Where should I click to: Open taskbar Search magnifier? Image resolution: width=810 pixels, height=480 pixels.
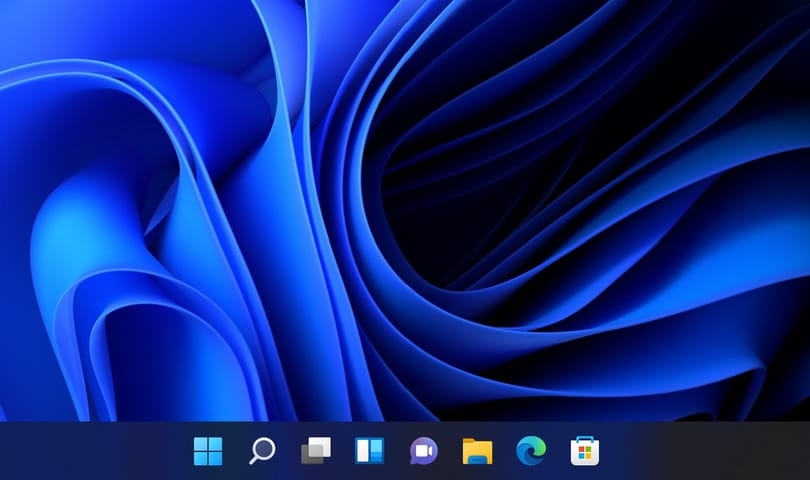262,451
